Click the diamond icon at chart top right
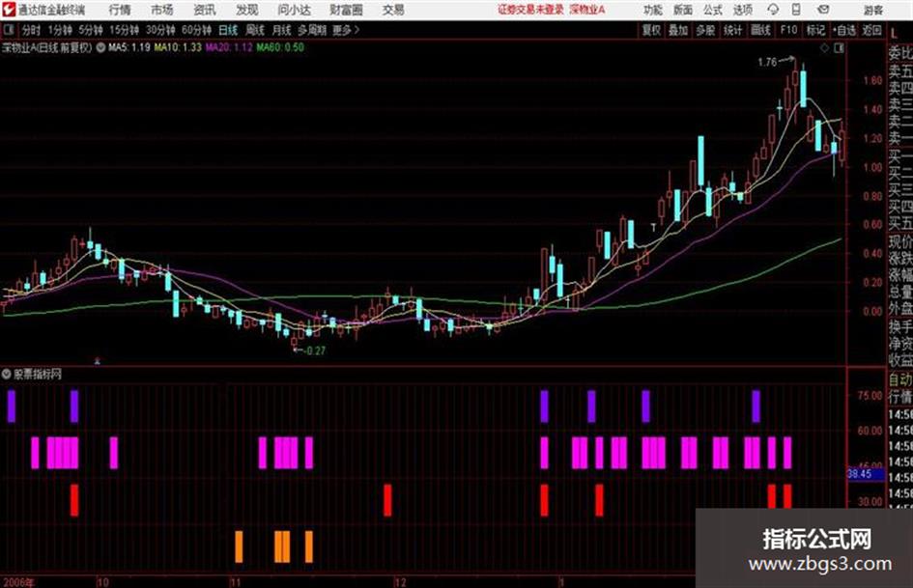913x588 pixels. point(824,48)
